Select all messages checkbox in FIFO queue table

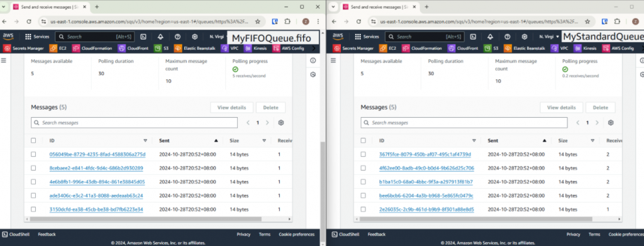coord(33,140)
